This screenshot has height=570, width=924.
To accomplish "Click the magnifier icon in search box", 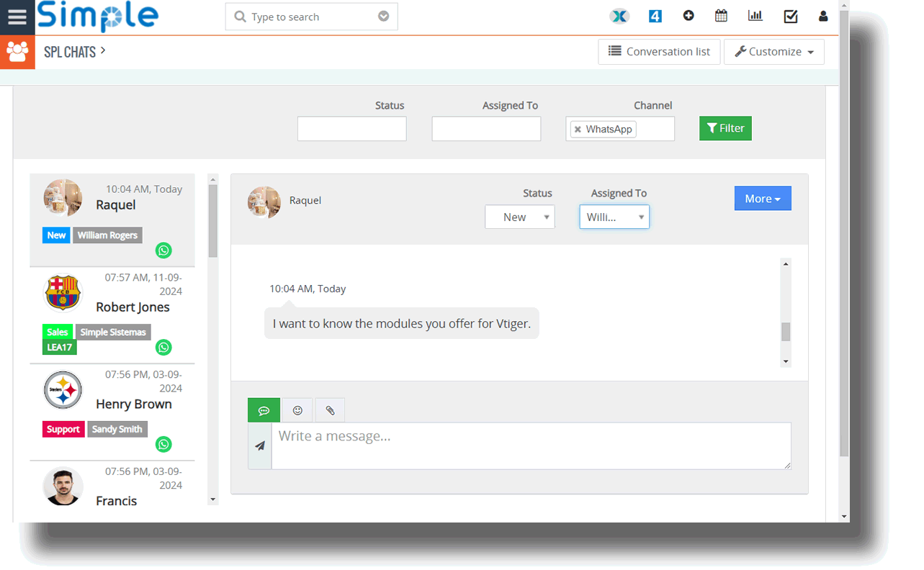I will tap(241, 17).
